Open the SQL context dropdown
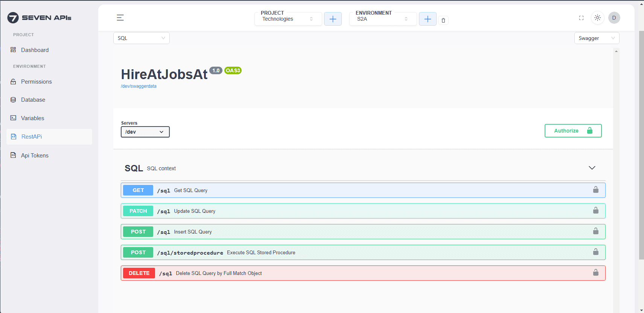The height and width of the screenshot is (313, 644). click(x=142, y=38)
